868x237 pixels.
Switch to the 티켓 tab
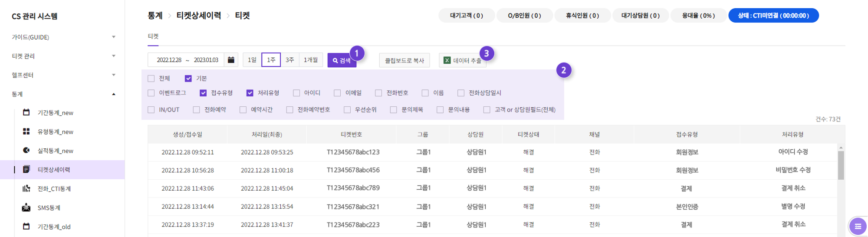point(153,36)
